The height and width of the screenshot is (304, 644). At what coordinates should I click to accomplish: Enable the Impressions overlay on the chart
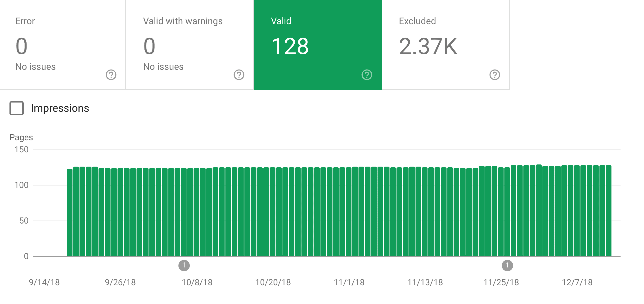[x=16, y=108]
